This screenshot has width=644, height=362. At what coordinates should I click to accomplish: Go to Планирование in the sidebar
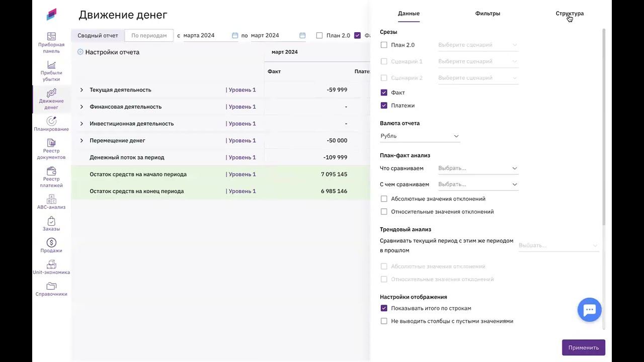click(51, 121)
